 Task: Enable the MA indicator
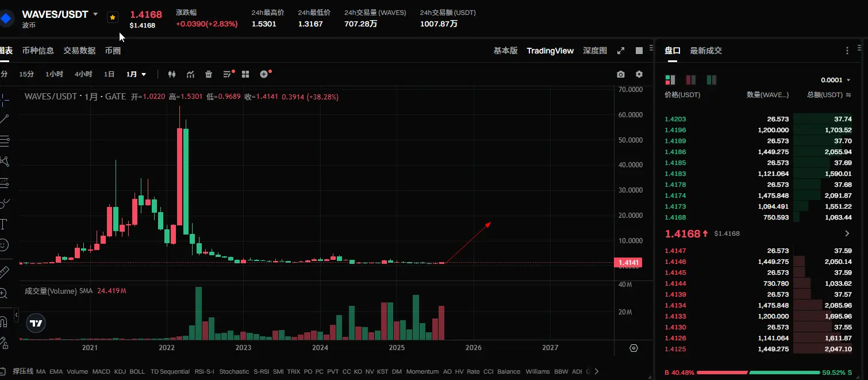(x=41, y=371)
